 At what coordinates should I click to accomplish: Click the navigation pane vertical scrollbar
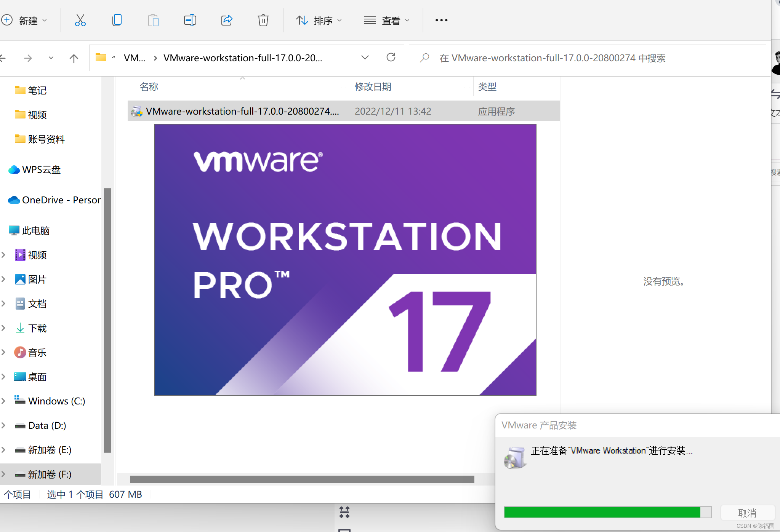tap(107, 320)
